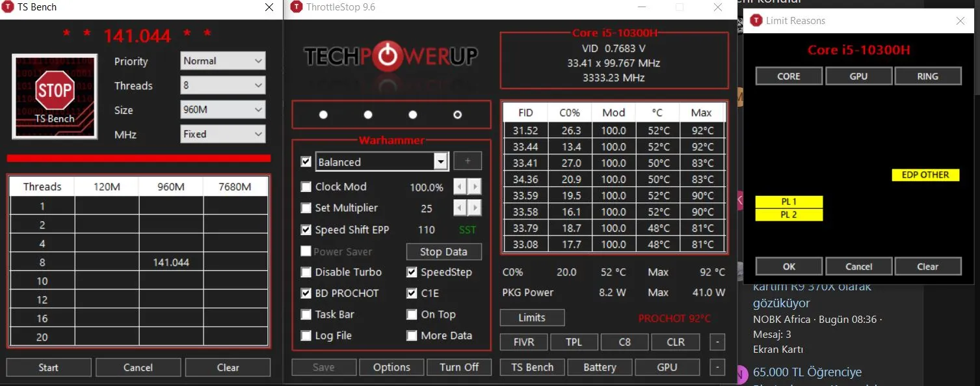This screenshot has height=386, width=980.
Task: Enable the More Data checkbox
Action: (x=412, y=336)
